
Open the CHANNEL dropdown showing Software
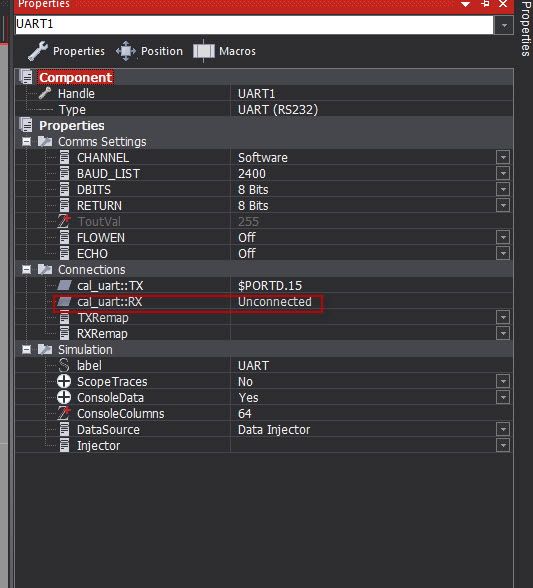click(x=503, y=158)
